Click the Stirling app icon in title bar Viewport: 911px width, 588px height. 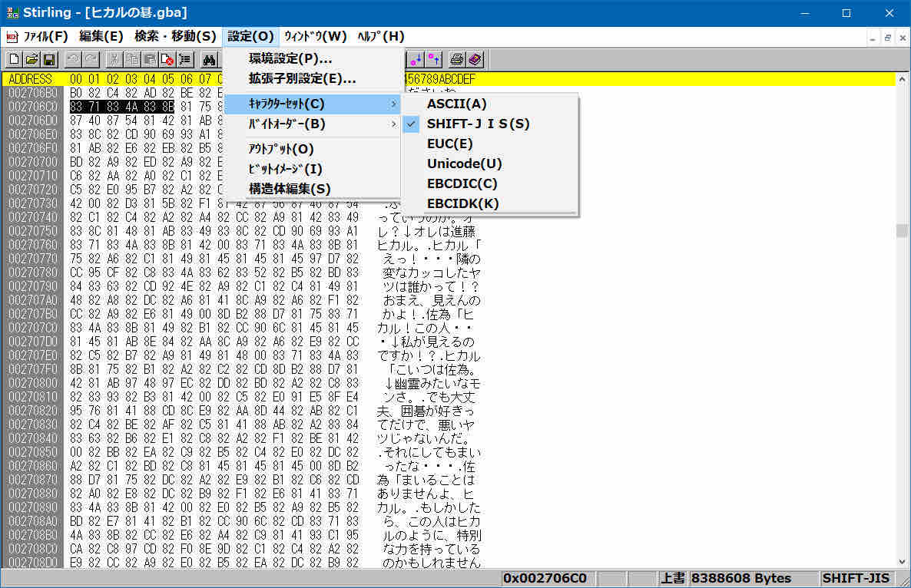(x=12, y=13)
